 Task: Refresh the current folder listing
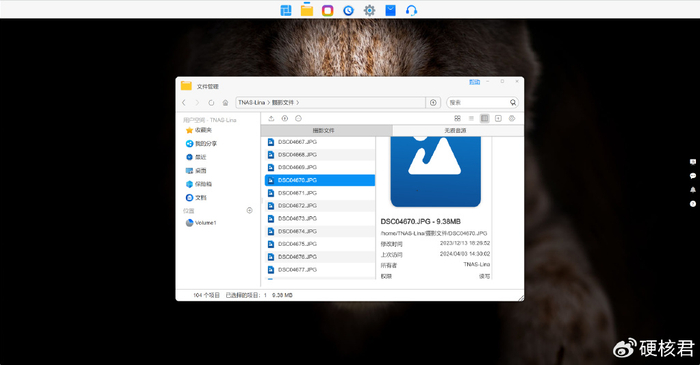pyautogui.click(x=211, y=103)
